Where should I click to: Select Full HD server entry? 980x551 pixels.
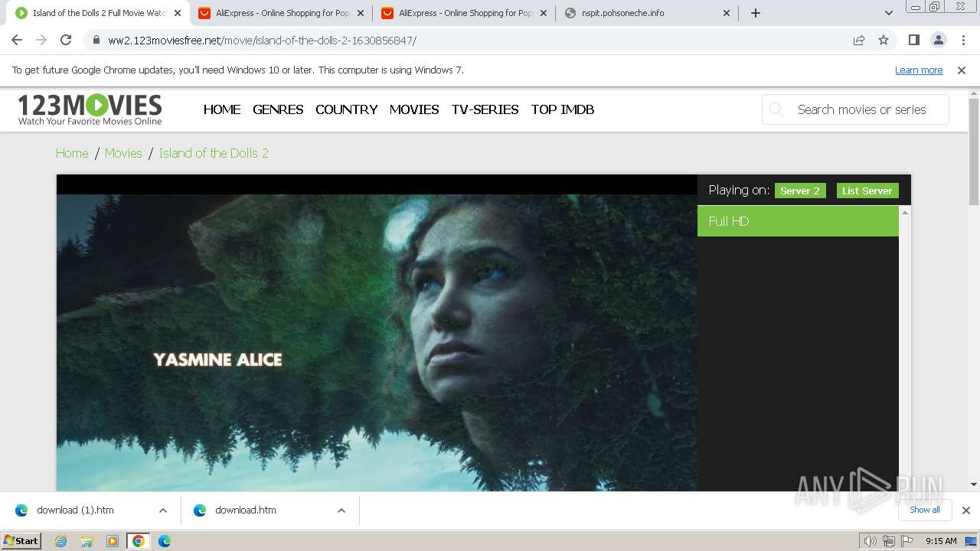[x=798, y=221]
